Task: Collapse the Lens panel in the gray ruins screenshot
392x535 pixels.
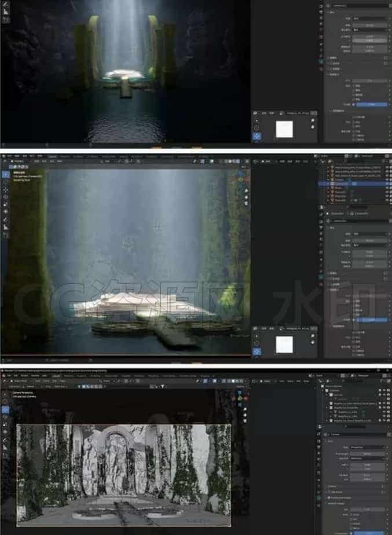Action: tap(329, 441)
